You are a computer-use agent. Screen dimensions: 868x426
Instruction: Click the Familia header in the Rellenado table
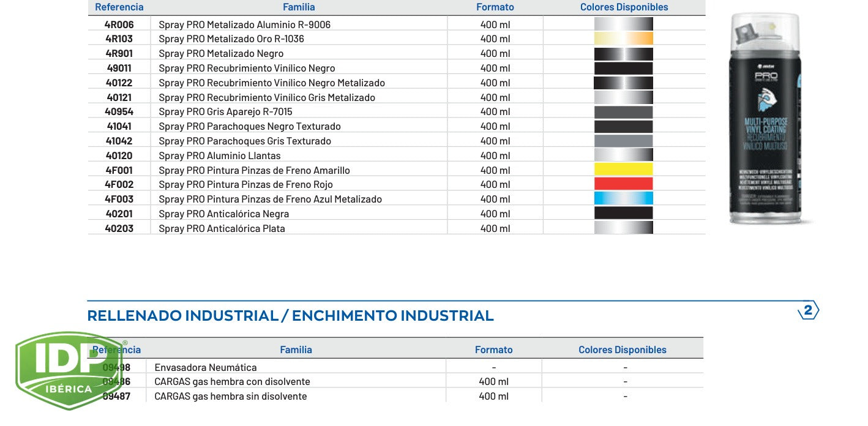[x=296, y=350]
